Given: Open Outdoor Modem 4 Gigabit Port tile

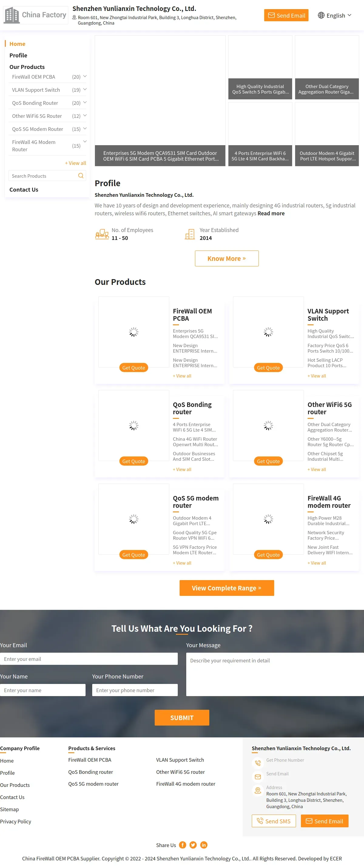Looking at the screenshot, I should [x=327, y=134].
